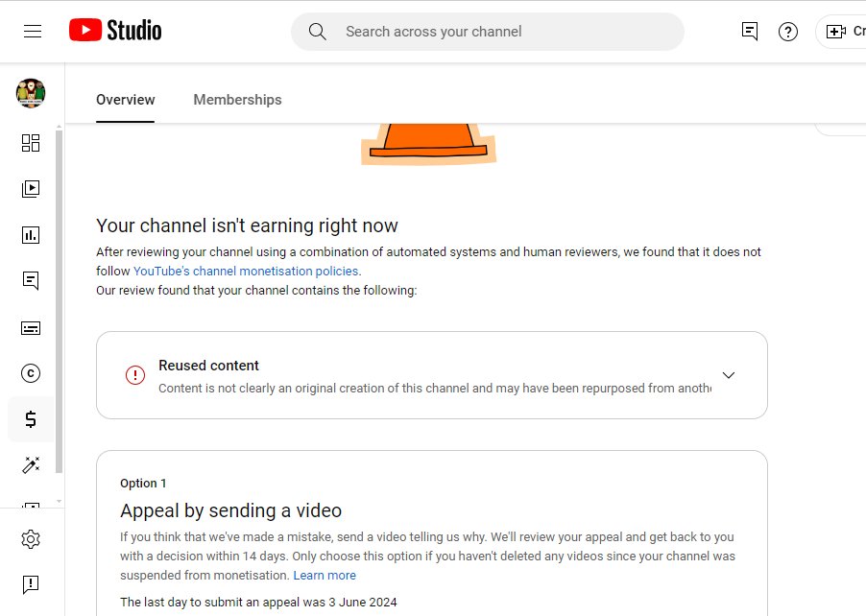The height and width of the screenshot is (616, 866).
Task: Click the sidebar scrollbar
Action: tap(59, 301)
